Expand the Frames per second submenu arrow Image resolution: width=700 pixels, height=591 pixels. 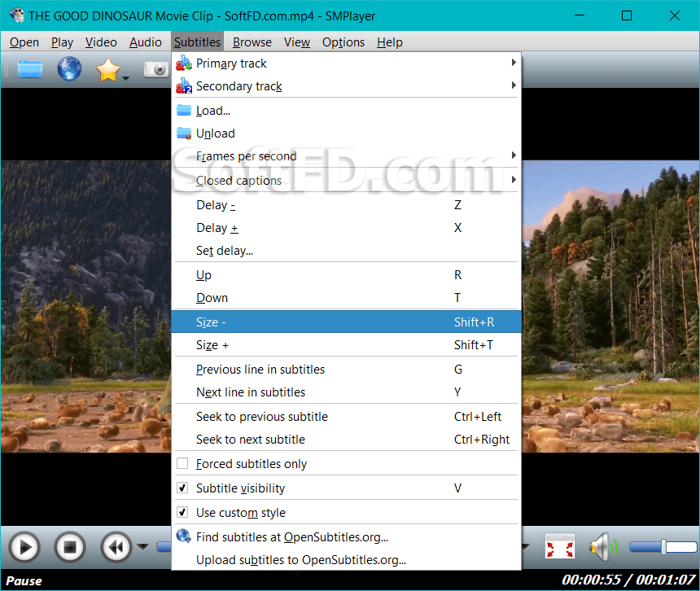(514, 155)
